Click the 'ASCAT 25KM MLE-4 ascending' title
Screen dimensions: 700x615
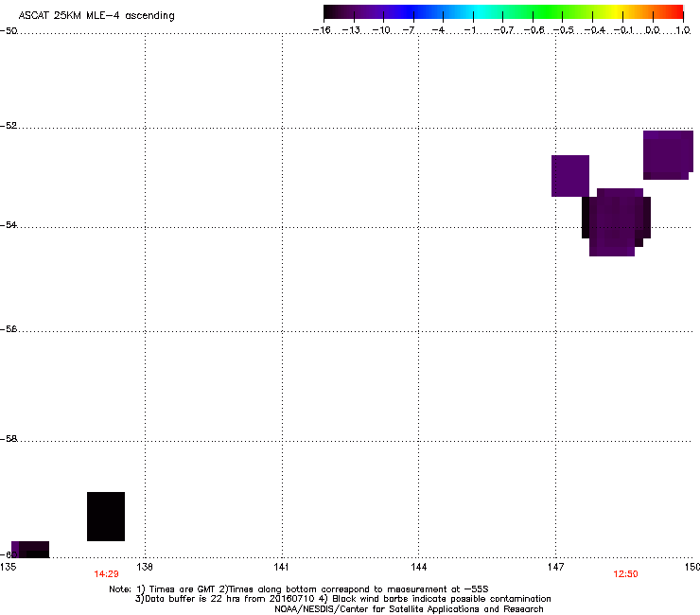click(x=96, y=16)
